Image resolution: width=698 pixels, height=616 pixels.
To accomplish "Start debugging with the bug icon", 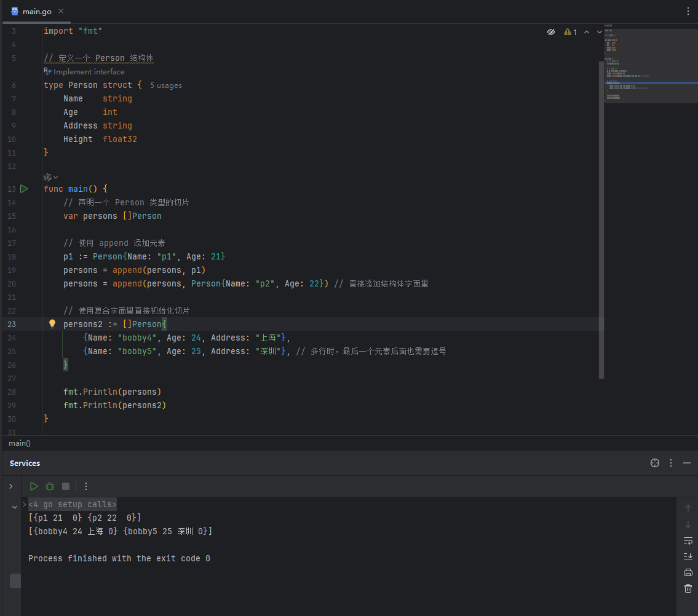I will pos(50,486).
